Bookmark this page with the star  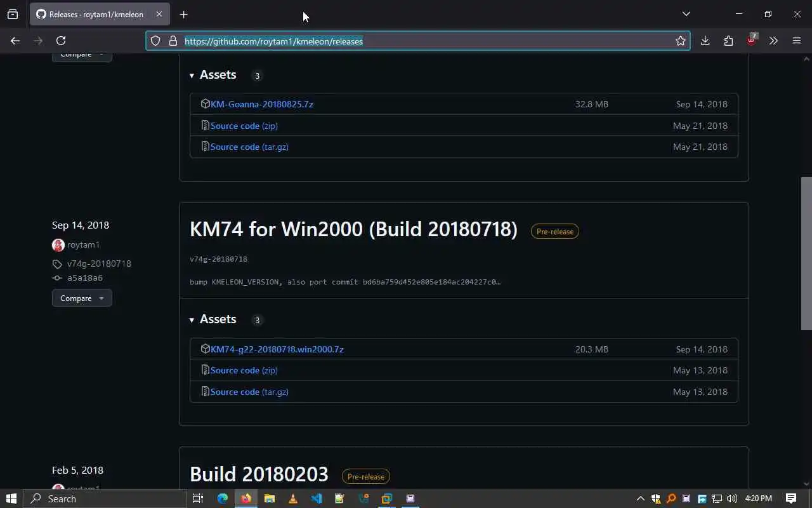pyautogui.click(x=681, y=41)
